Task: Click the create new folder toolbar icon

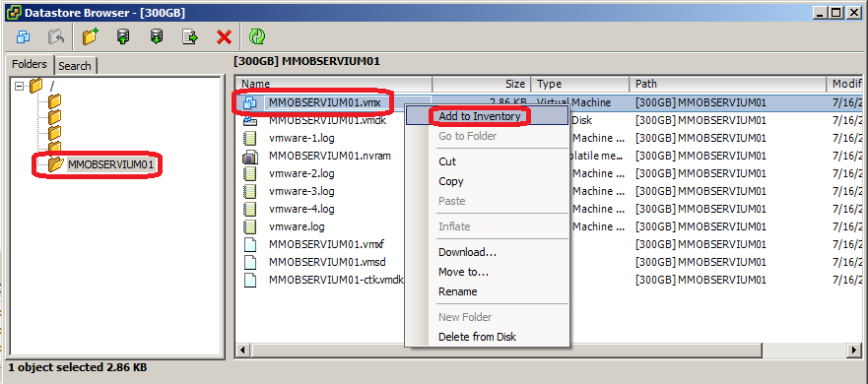Action: click(91, 37)
